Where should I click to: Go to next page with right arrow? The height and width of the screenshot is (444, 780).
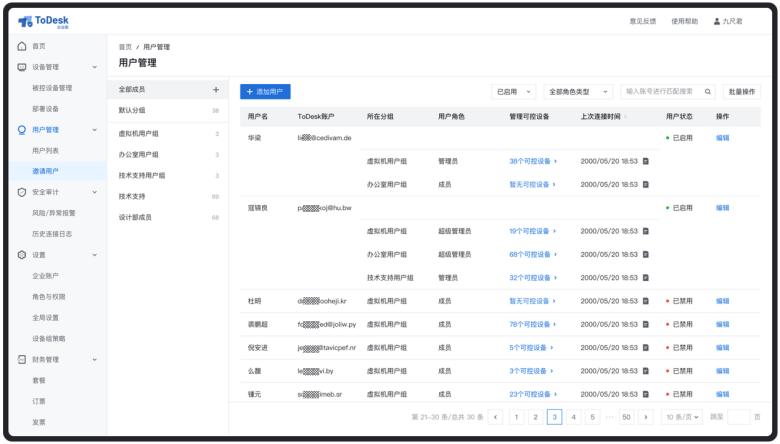(x=645, y=417)
